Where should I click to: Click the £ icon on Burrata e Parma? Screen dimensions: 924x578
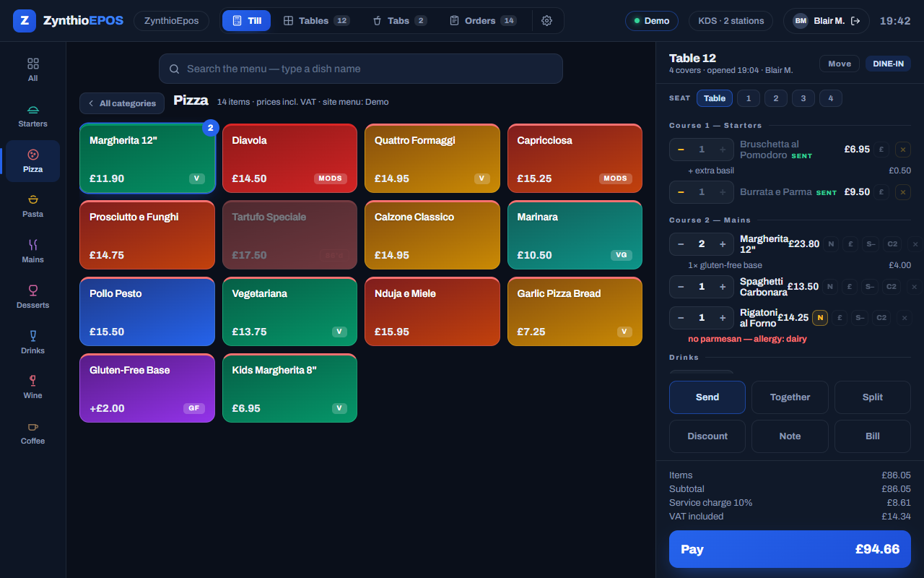point(881,192)
